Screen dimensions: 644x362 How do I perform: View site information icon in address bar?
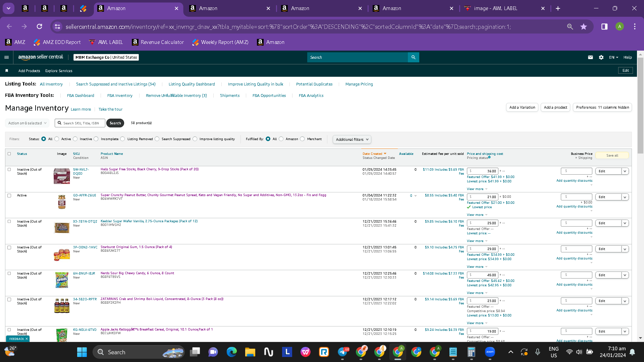click(x=57, y=26)
